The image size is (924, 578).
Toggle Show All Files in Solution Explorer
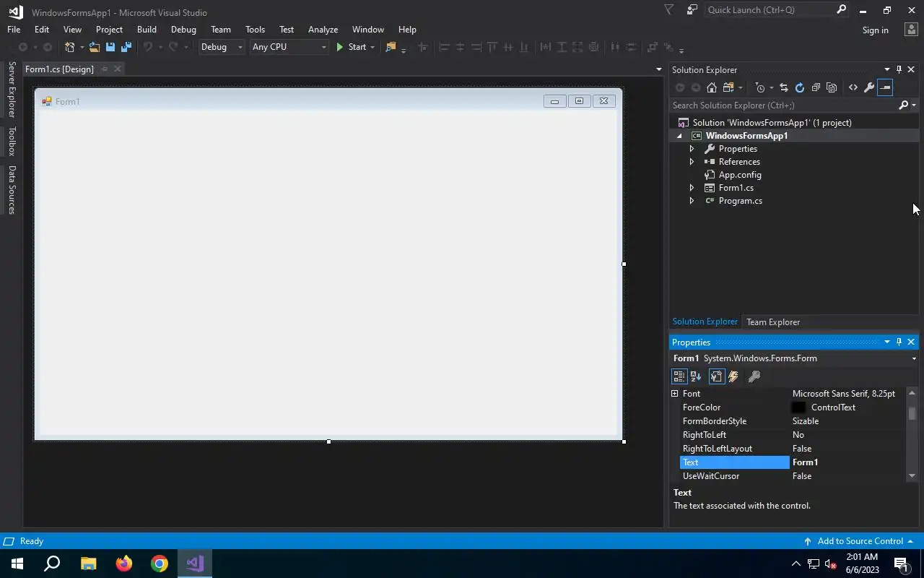832,87
